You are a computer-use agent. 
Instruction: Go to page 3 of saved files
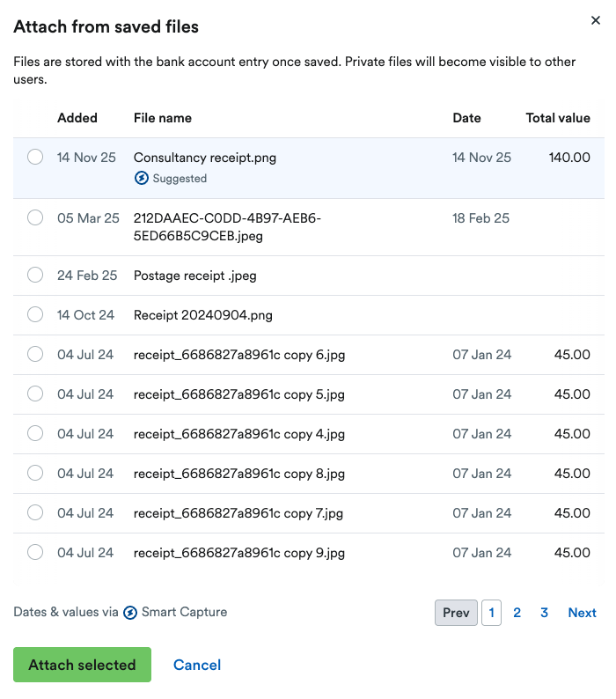(x=544, y=613)
